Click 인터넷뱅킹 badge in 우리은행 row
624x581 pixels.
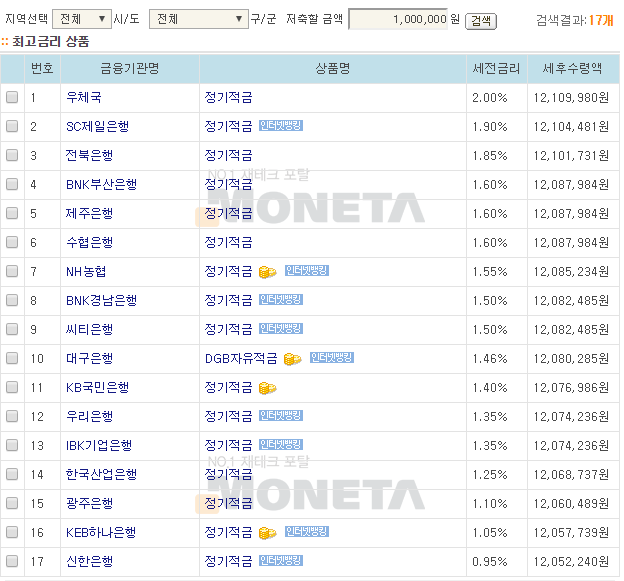coord(281,416)
